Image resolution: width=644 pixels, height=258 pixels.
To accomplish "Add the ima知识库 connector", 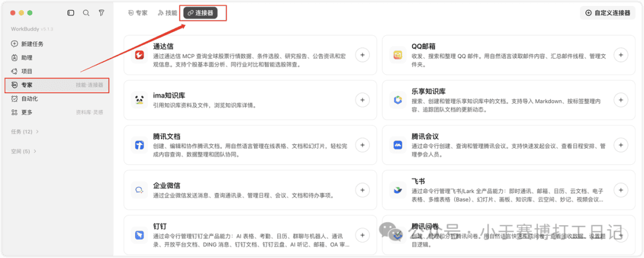I will 363,100.
